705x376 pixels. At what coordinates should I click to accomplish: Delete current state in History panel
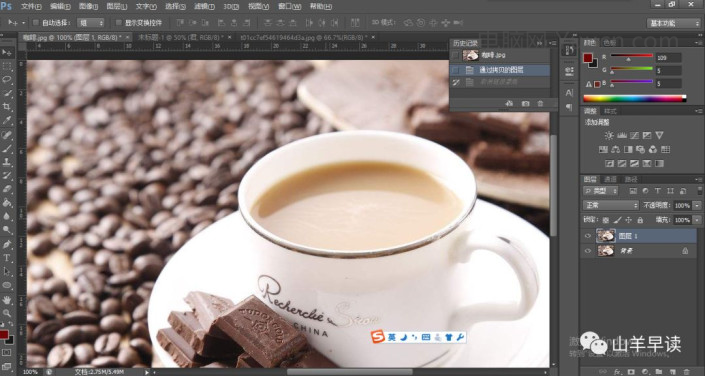[x=540, y=104]
